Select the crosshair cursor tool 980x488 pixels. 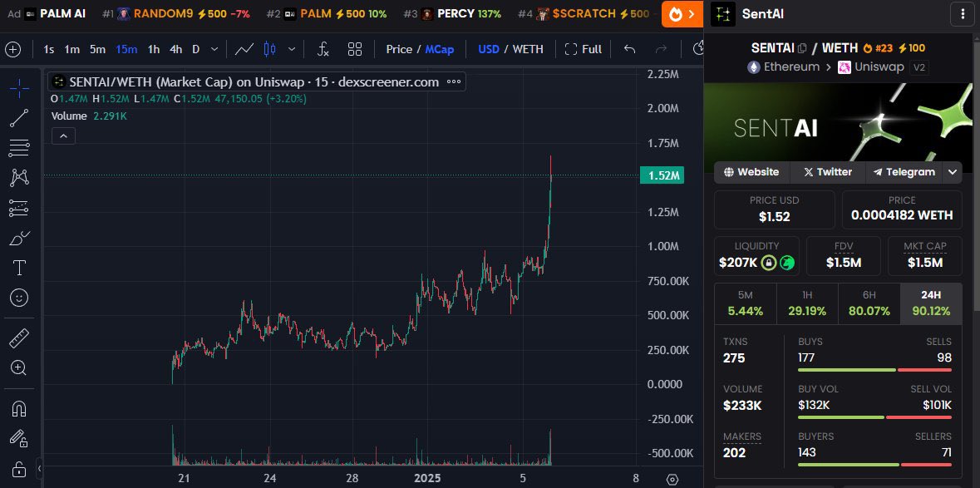(19, 89)
